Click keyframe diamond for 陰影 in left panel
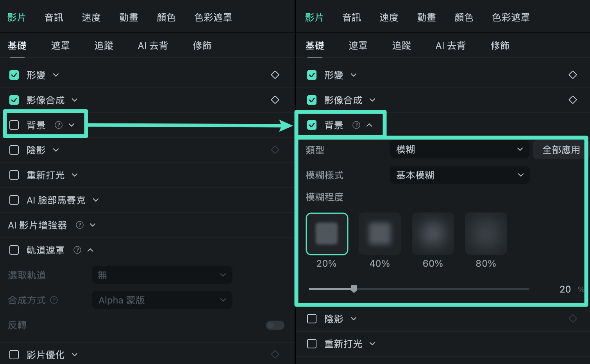590x364 pixels. [275, 150]
